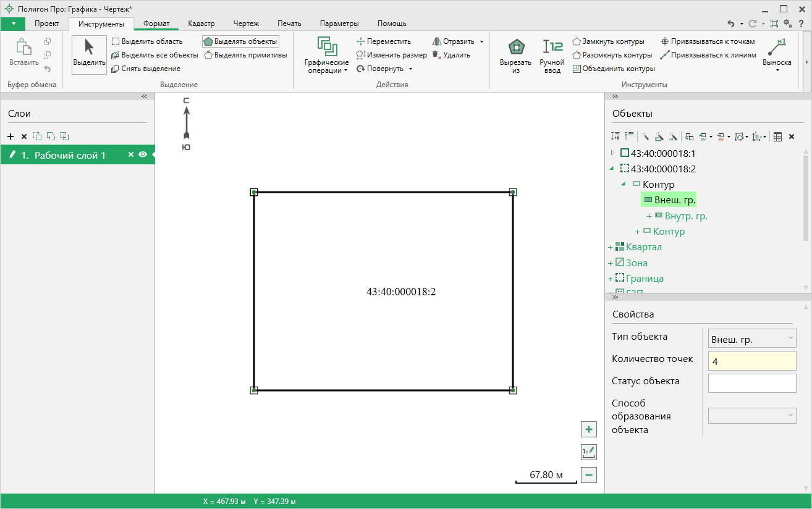Viewport: 812px width, 509px height.
Task: Open the Выноска dropdown arrow
Action: click(777, 70)
